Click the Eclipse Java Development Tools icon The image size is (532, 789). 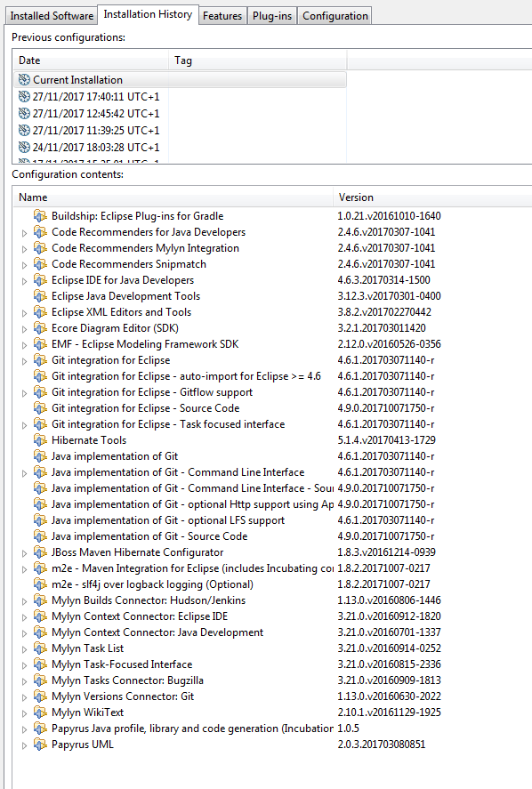[40, 296]
